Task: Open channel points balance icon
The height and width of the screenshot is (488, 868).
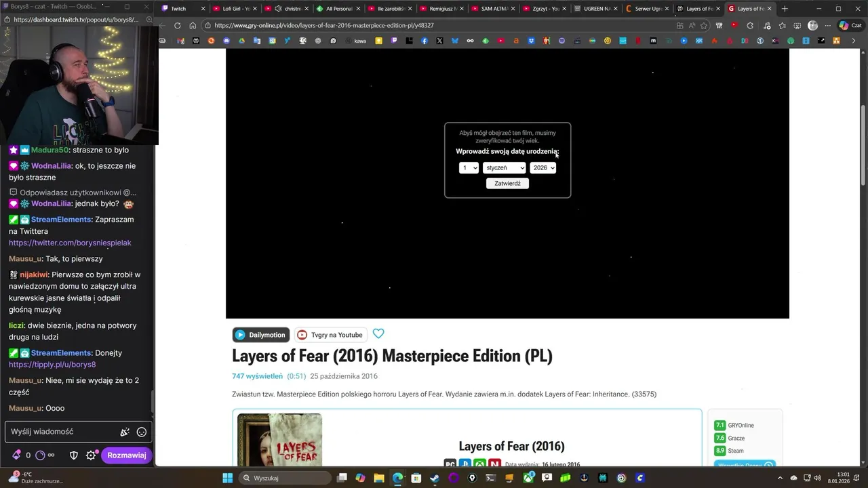Action: pyautogui.click(x=39, y=455)
